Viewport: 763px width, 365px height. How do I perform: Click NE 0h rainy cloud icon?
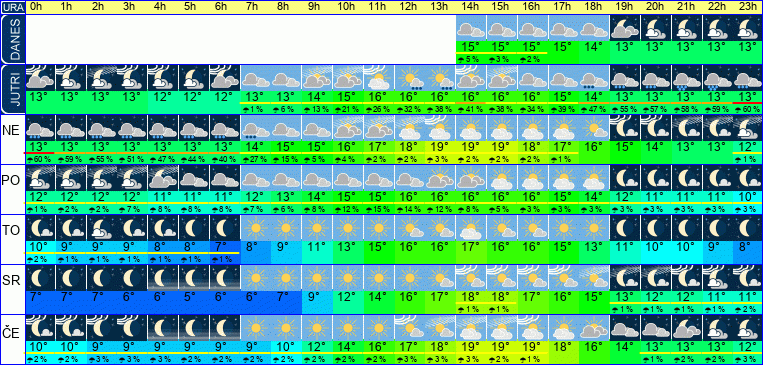[40, 128]
